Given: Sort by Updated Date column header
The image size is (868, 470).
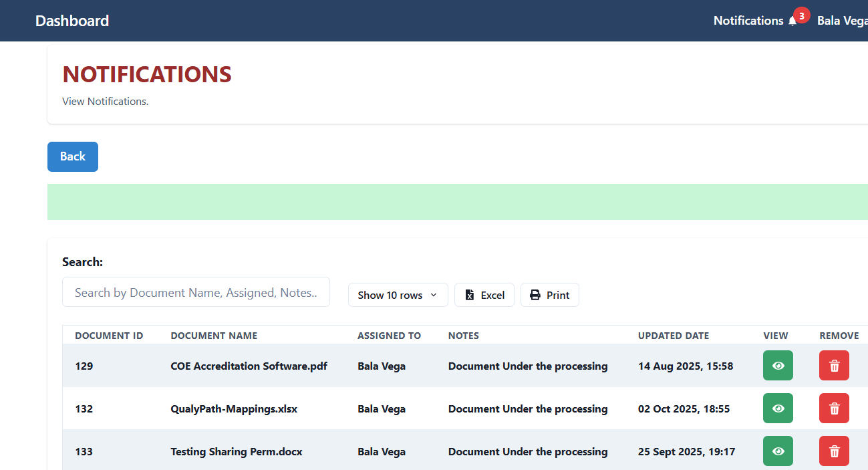Looking at the screenshot, I should [x=674, y=336].
